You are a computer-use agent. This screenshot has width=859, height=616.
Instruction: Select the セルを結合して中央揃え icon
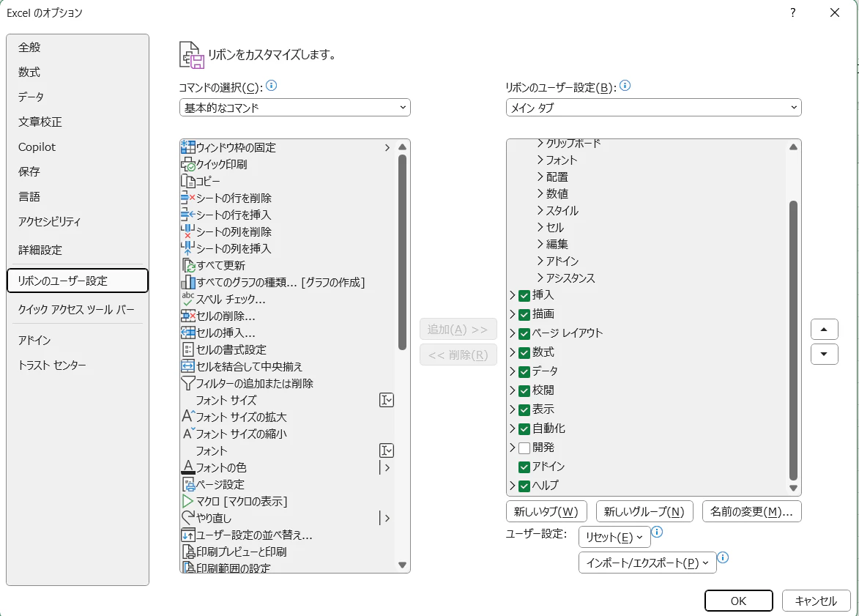tap(188, 366)
